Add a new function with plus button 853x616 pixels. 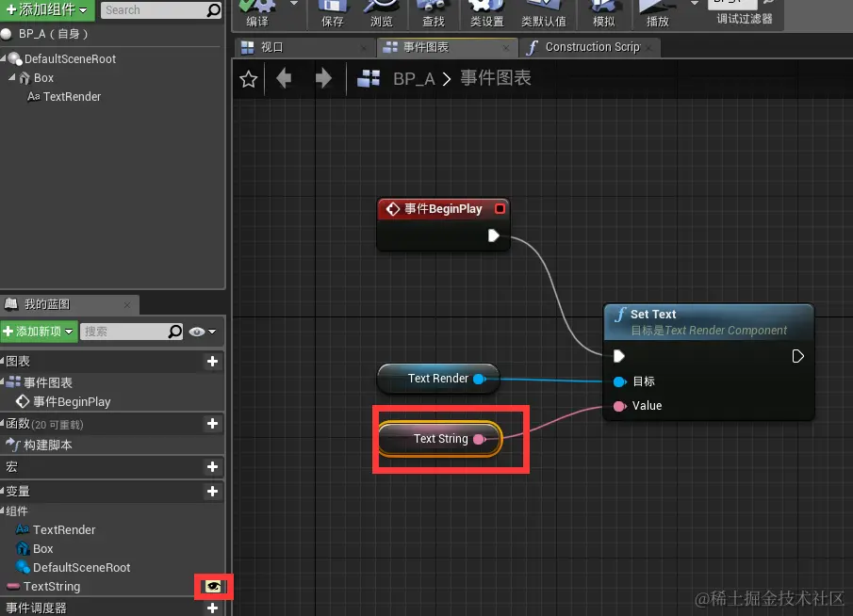pyautogui.click(x=213, y=424)
